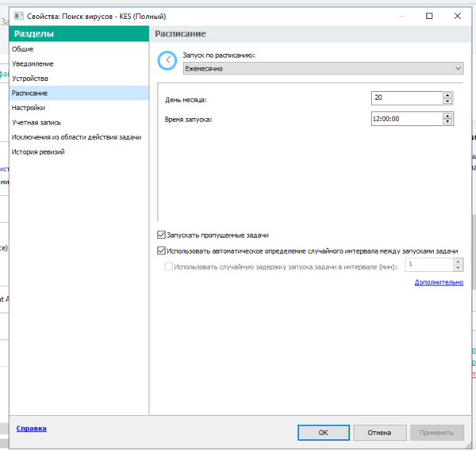Toggle Запускать пропущенные задачи checkbox
476x451 pixels.
(162, 235)
